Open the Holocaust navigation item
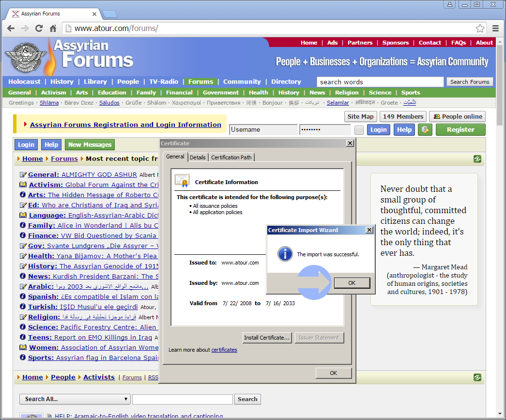The height and width of the screenshot is (420, 506). pyautogui.click(x=25, y=82)
